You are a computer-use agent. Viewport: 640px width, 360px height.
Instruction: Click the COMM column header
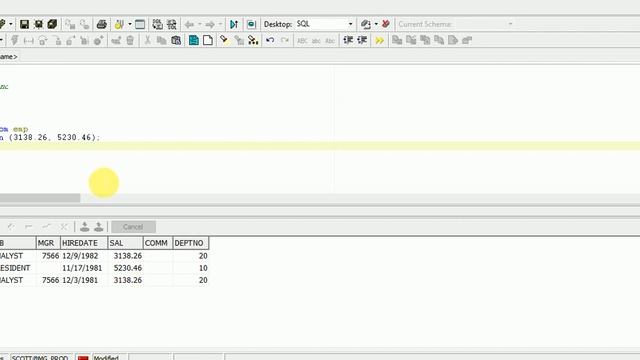tap(158, 243)
